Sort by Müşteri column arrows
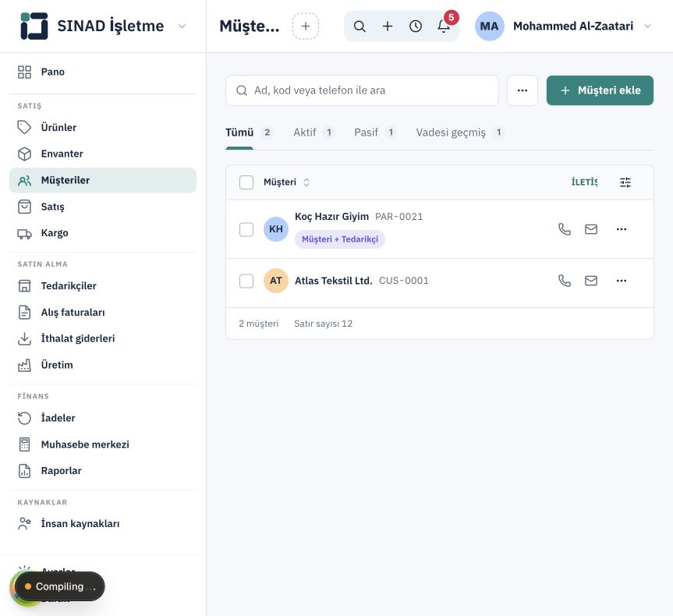 306,182
